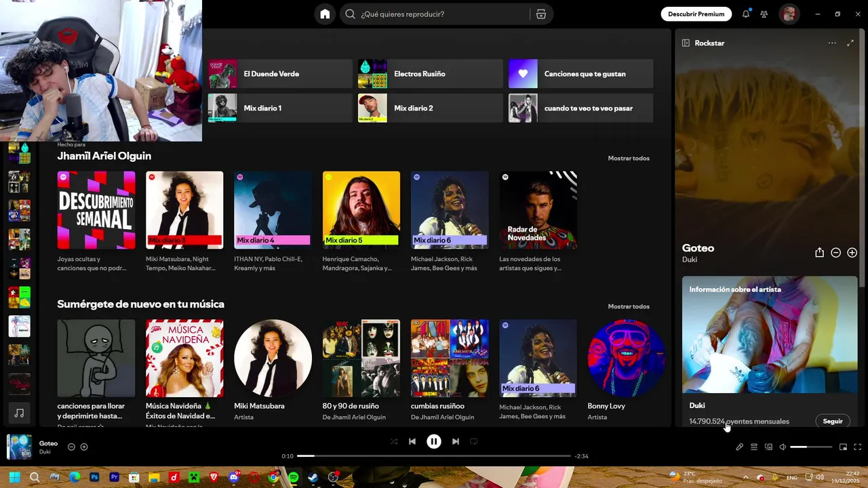
Task: Open 'cuando te veo te veo pasar' playlist
Action: coord(581,108)
